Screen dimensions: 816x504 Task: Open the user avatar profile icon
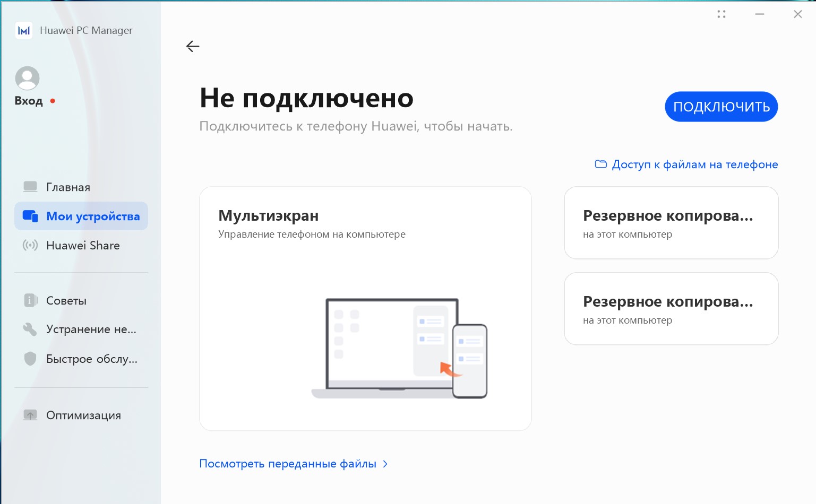tap(28, 79)
